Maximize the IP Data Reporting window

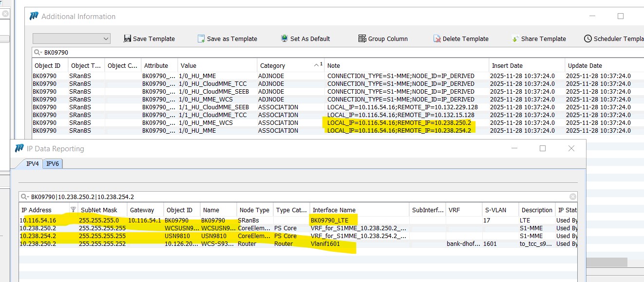tap(543, 148)
